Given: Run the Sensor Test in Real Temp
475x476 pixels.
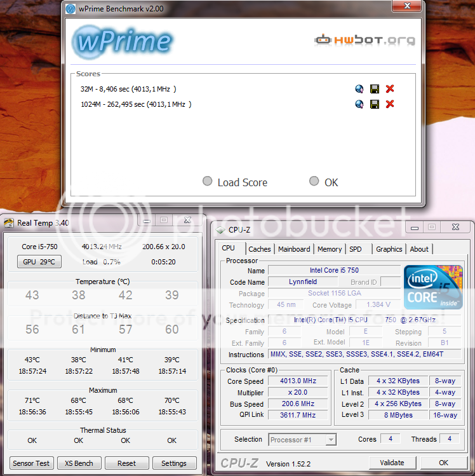Looking at the screenshot, I should pyautogui.click(x=31, y=463).
